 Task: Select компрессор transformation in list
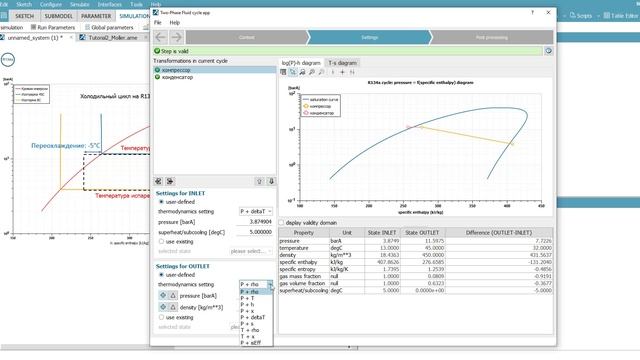pos(215,70)
